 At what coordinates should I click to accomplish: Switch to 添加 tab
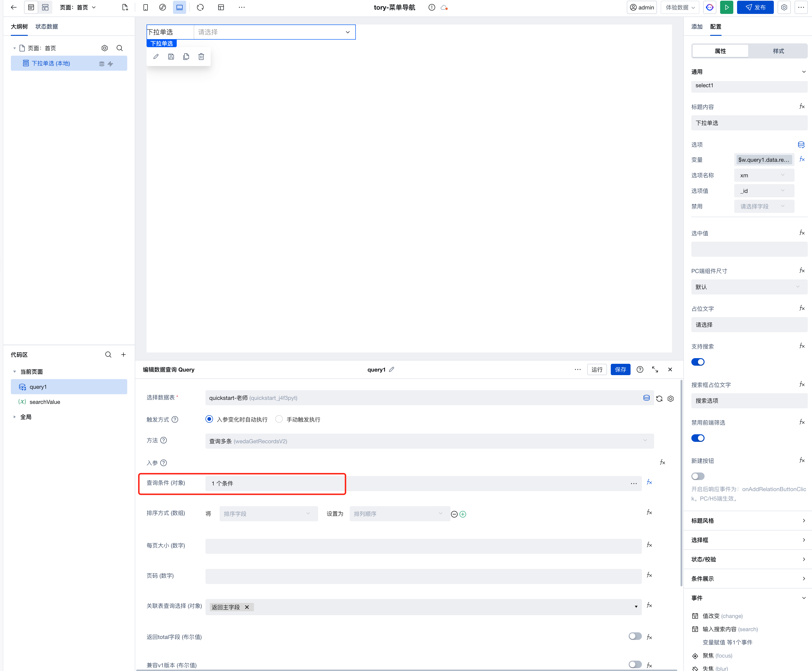[697, 27]
